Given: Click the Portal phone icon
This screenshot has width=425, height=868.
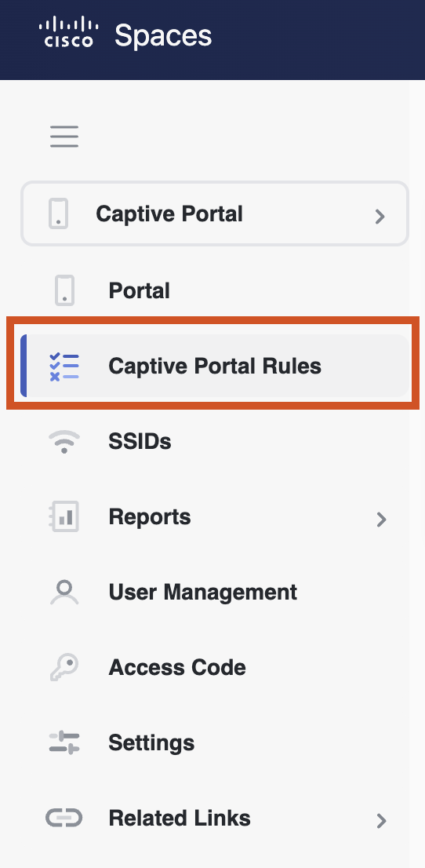Looking at the screenshot, I should pyautogui.click(x=64, y=290).
